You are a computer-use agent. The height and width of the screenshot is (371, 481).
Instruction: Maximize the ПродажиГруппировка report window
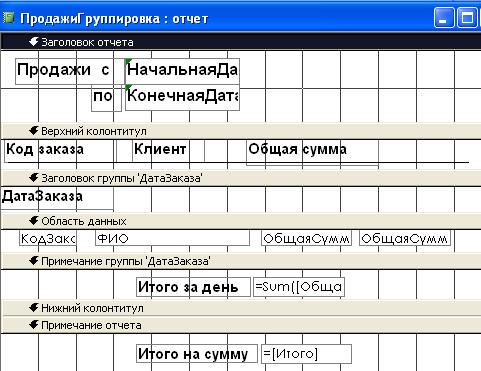(x=467, y=18)
